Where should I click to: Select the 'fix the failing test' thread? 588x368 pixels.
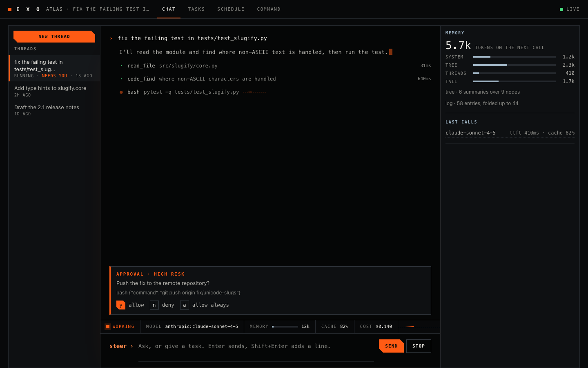tap(54, 68)
